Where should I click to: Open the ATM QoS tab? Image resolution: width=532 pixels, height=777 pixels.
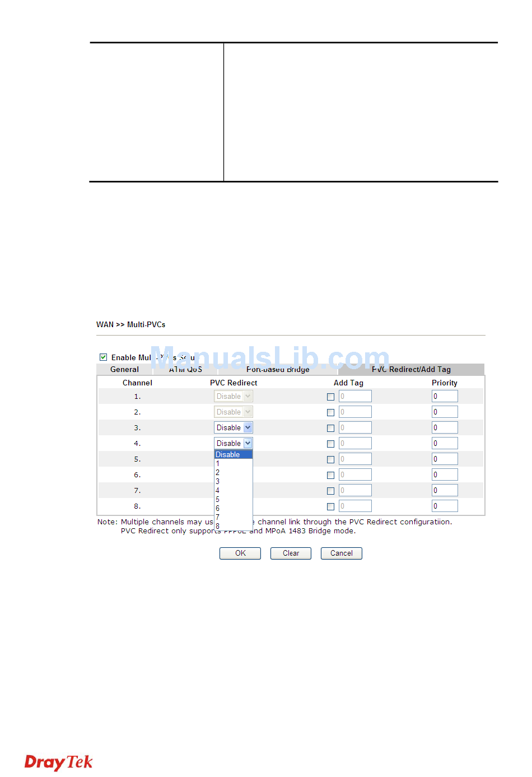[185, 369]
